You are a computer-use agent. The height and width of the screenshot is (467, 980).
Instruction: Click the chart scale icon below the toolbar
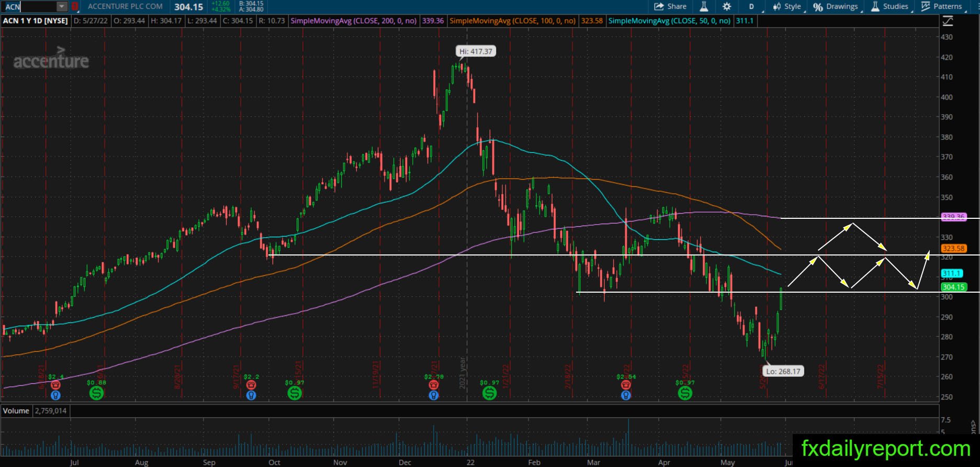click(948, 21)
